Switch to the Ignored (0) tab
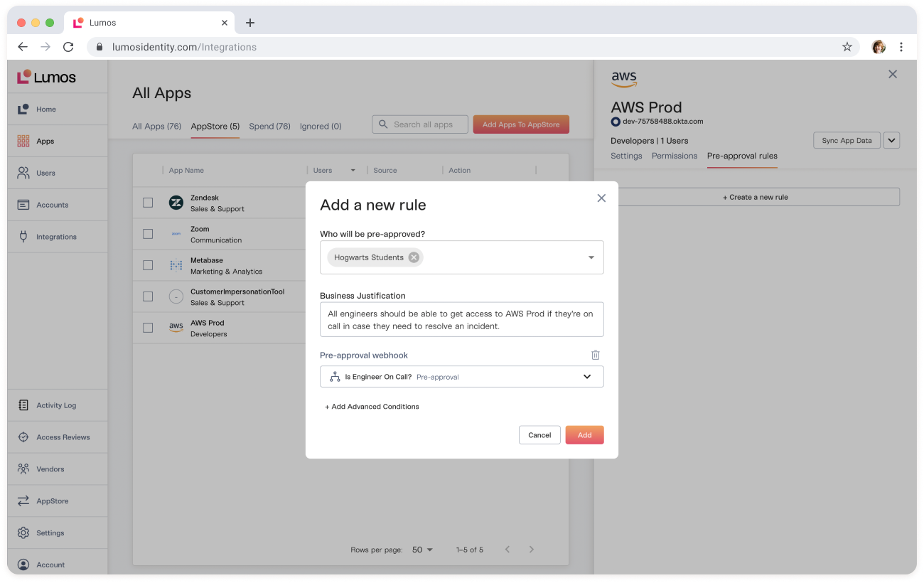Screen dimensions: 924x583 (x=321, y=127)
